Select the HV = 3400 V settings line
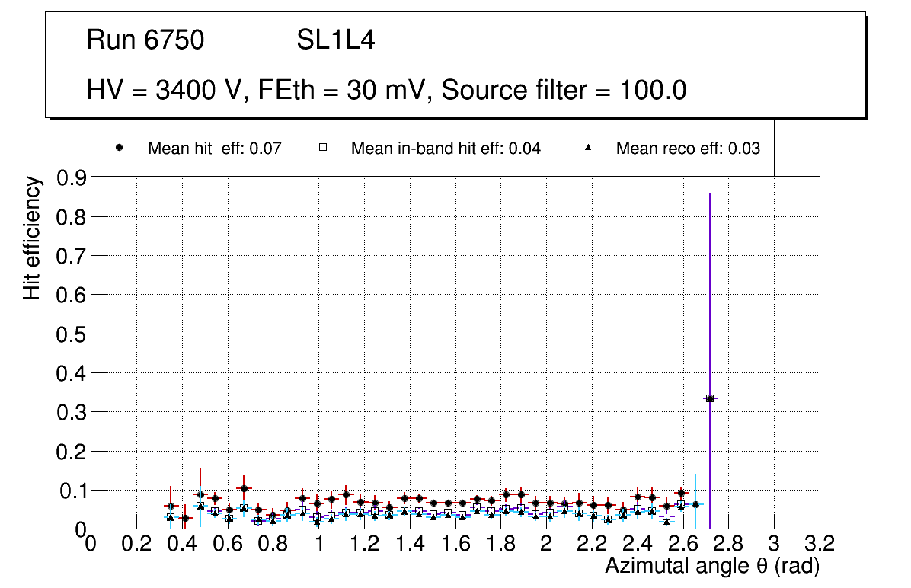This screenshot has width=911, height=588. pos(387,91)
